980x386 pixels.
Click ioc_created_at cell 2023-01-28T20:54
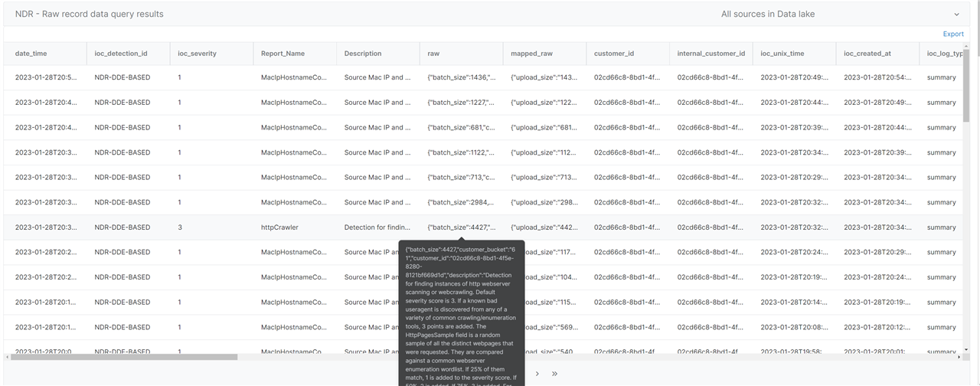pyautogui.click(x=877, y=77)
